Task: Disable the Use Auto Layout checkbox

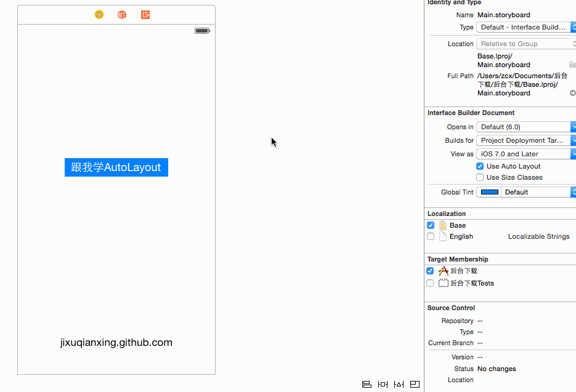Action: click(x=480, y=166)
